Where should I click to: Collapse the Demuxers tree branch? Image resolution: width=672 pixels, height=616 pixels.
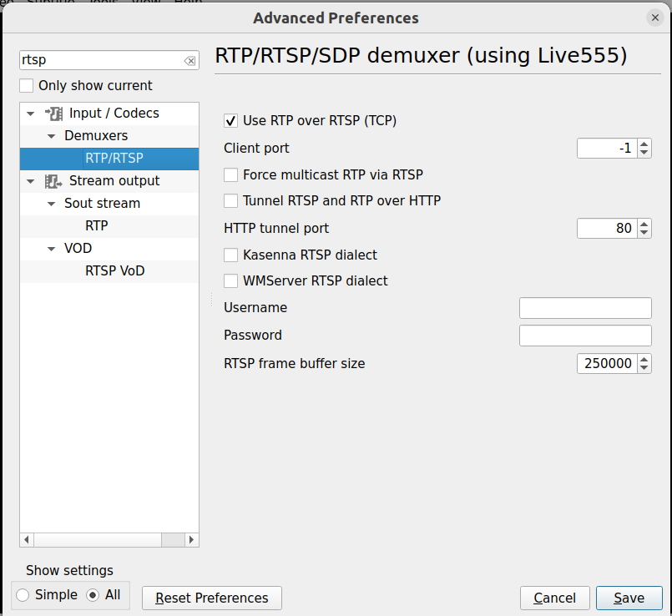pyautogui.click(x=51, y=136)
